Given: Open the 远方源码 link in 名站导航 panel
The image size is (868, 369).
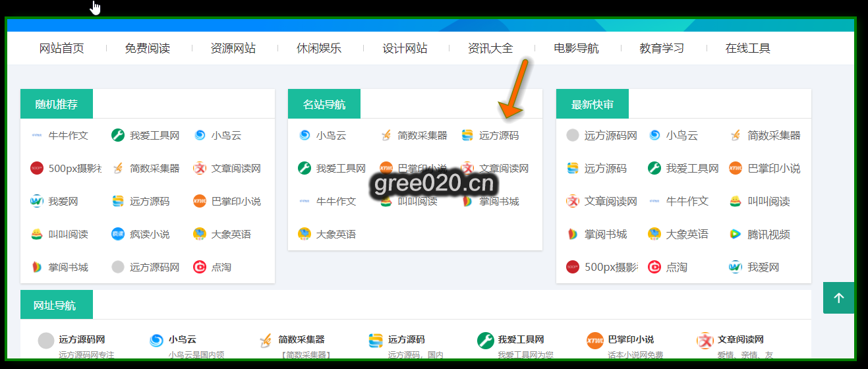Looking at the screenshot, I should click(x=498, y=135).
